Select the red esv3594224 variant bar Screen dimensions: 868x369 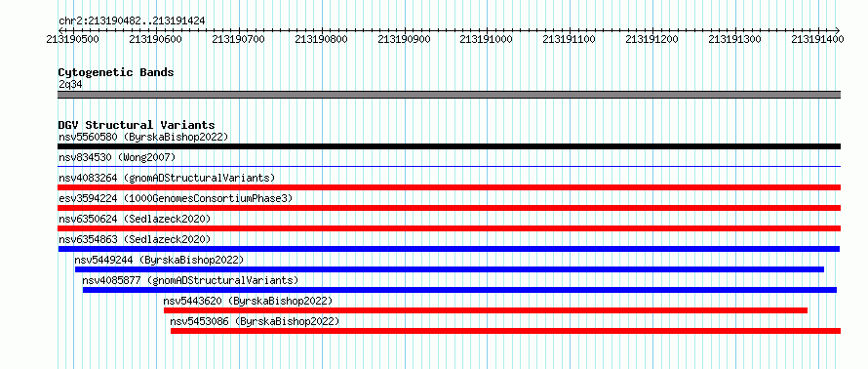pos(449,208)
